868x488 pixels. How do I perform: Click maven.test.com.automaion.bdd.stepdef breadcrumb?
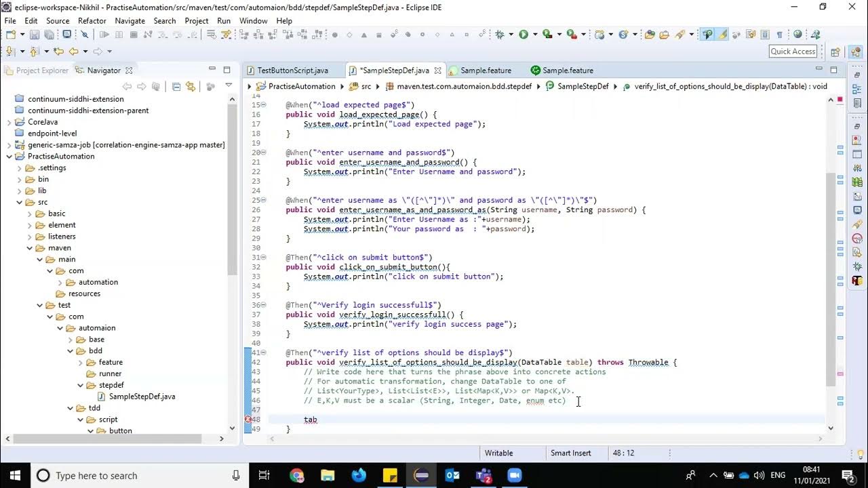point(465,86)
